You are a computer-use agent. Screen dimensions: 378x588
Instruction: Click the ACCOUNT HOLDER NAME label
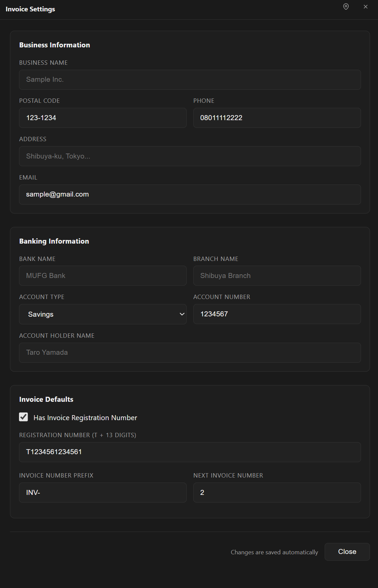tap(57, 336)
